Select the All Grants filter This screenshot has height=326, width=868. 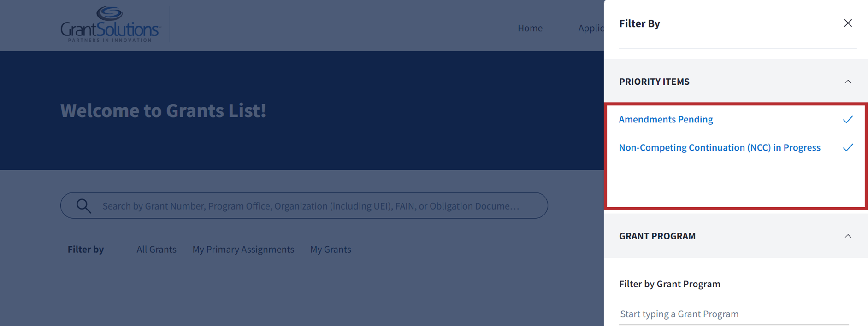[156, 250]
